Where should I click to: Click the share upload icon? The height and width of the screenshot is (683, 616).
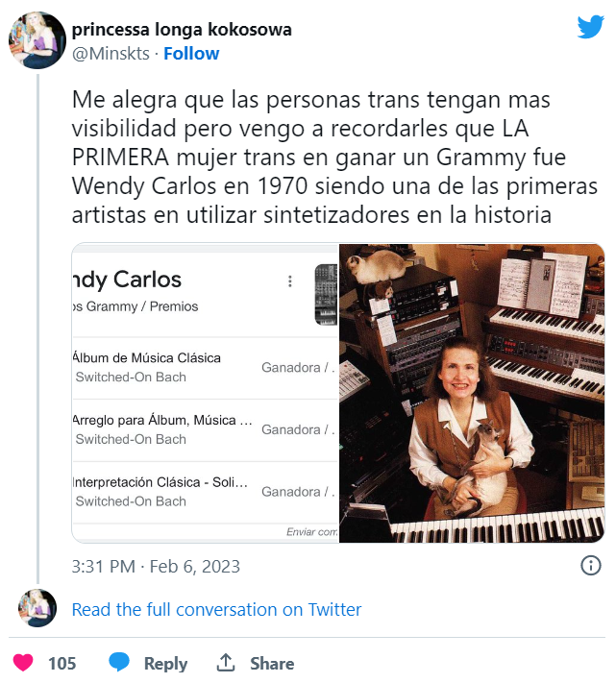[226, 663]
